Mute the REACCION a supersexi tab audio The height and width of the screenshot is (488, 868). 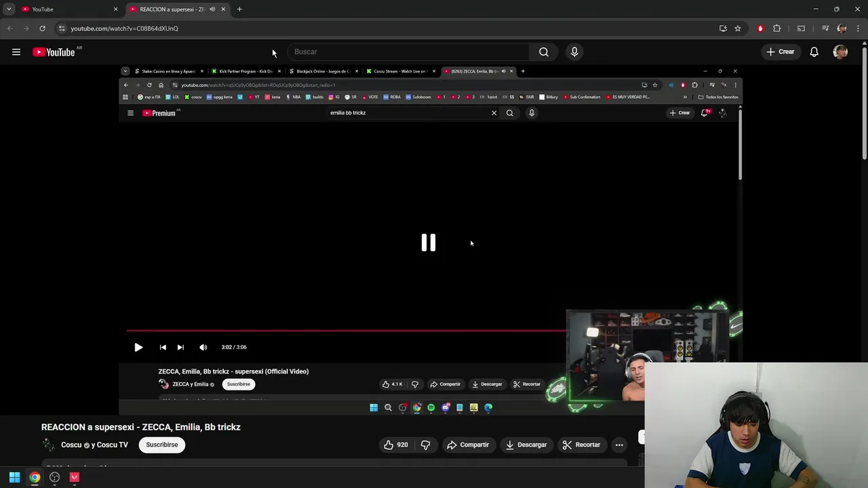[x=212, y=9]
